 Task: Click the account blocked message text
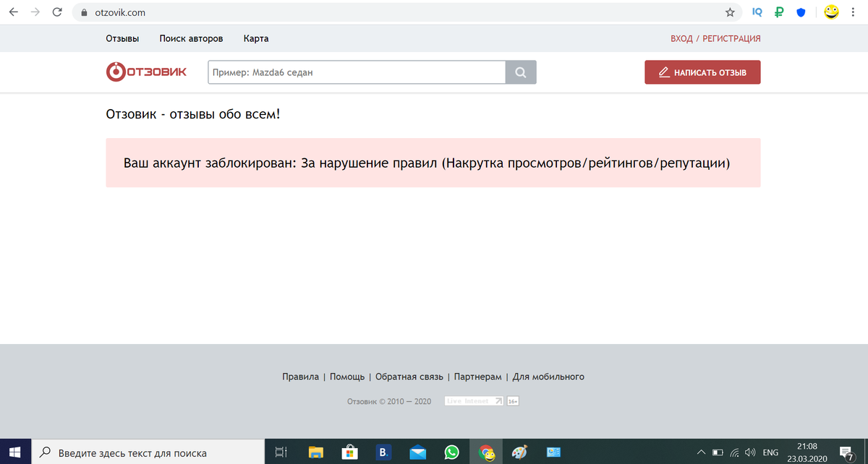[427, 163]
